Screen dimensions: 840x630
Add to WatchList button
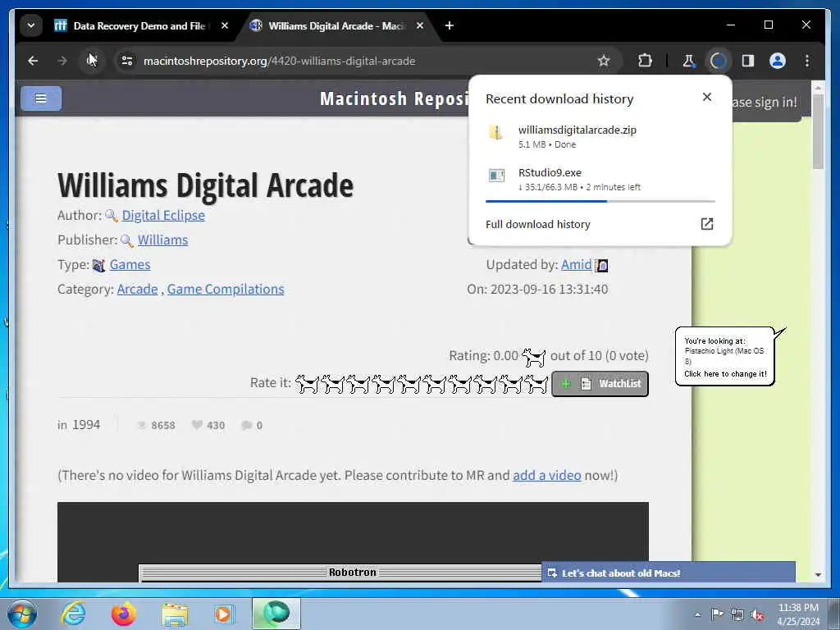click(600, 384)
